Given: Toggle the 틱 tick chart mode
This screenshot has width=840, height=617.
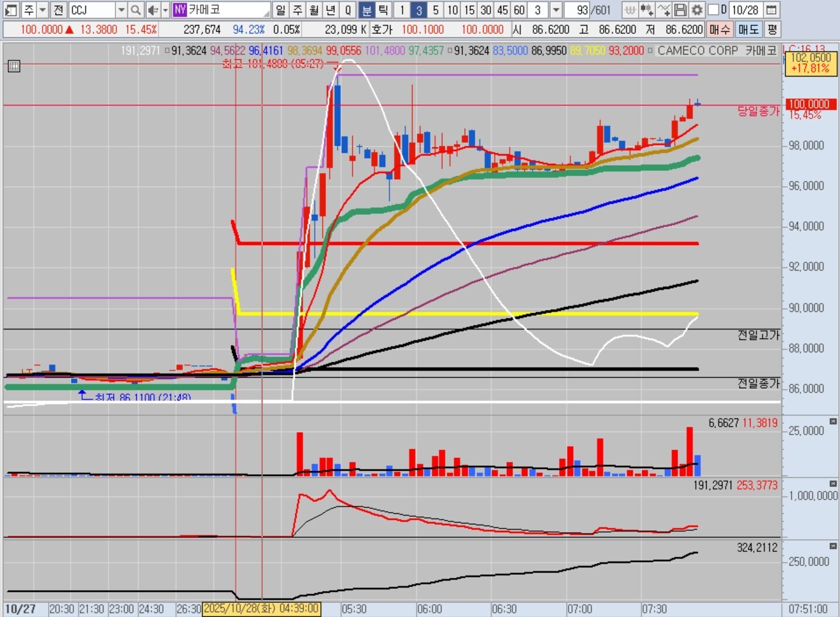Looking at the screenshot, I should (x=383, y=10).
